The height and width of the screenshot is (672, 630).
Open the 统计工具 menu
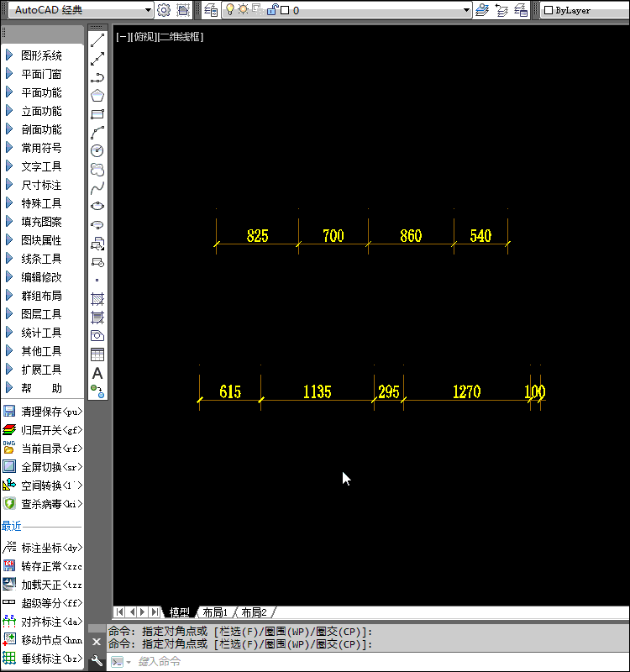click(41, 333)
